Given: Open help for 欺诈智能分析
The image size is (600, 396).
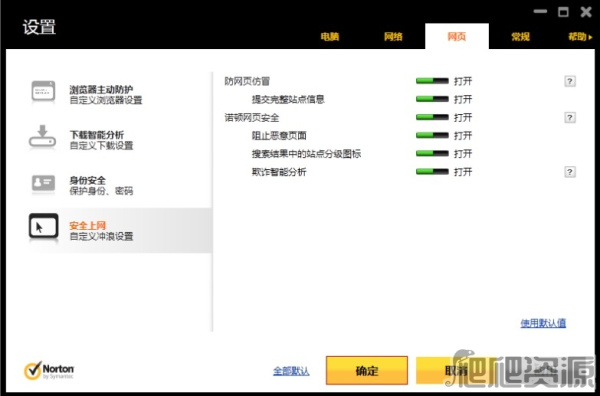Looking at the screenshot, I should [x=569, y=172].
